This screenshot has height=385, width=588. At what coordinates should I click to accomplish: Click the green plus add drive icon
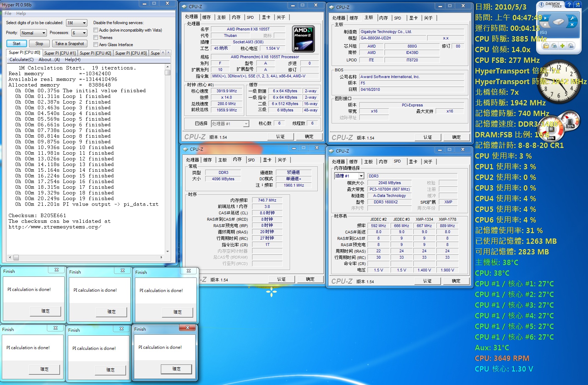click(x=562, y=46)
